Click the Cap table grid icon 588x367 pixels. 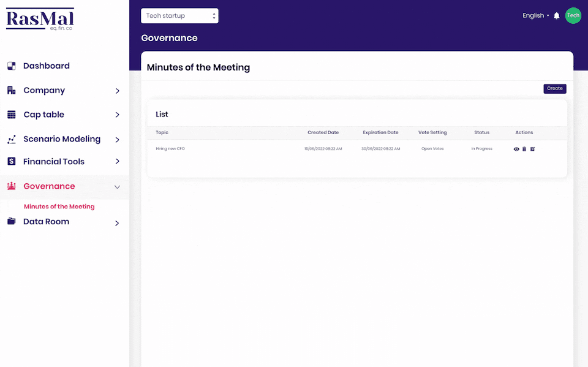(x=12, y=115)
